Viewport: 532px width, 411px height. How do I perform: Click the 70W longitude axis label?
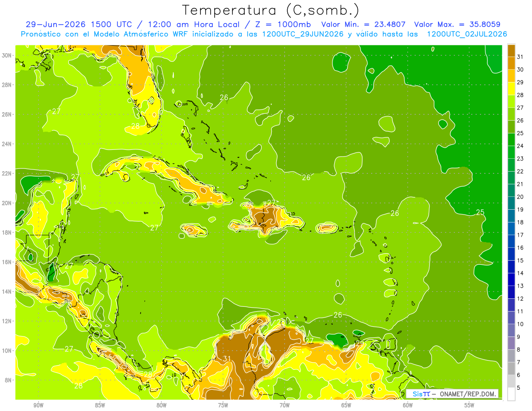(x=285, y=405)
